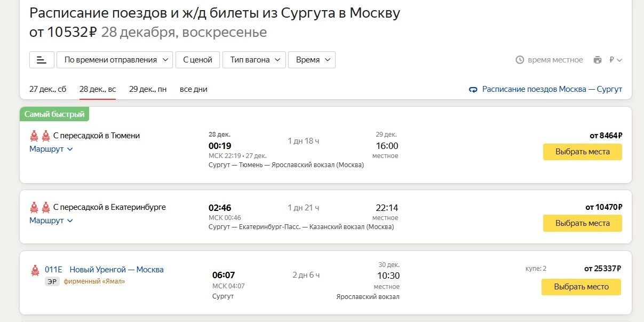Click the printer icon
Image resolution: width=644 pixels, height=322 pixels.
click(598, 60)
